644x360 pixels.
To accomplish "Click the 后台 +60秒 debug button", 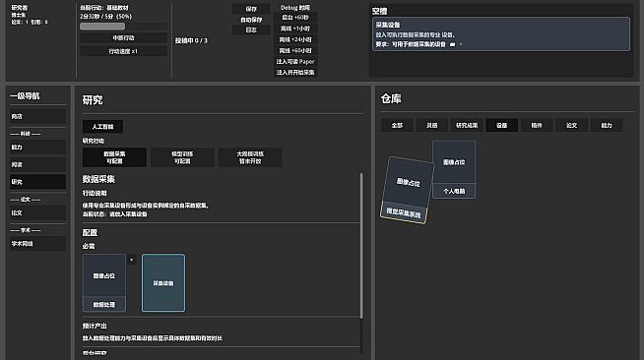I will pyautogui.click(x=295, y=18).
